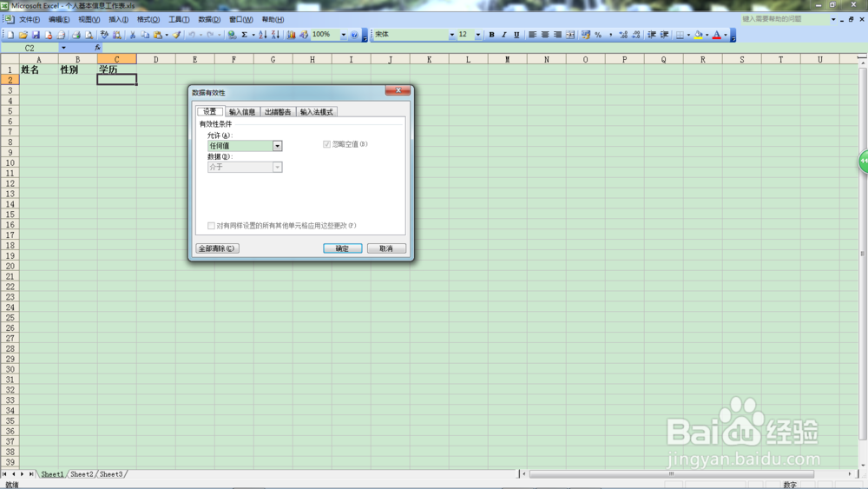Launch the Chart Wizard icon
The width and height of the screenshot is (868, 489).
tap(291, 35)
